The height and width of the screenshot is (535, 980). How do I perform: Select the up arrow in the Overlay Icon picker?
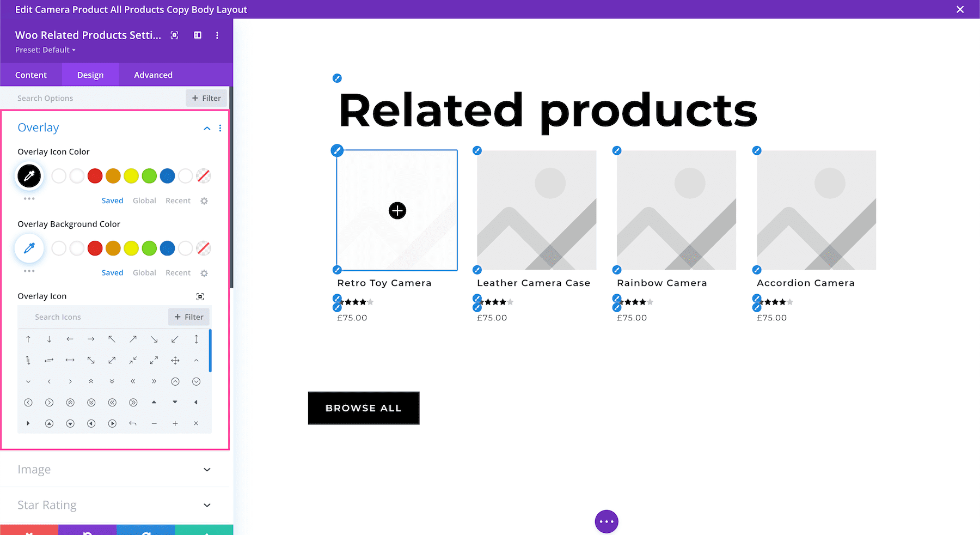(x=28, y=339)
